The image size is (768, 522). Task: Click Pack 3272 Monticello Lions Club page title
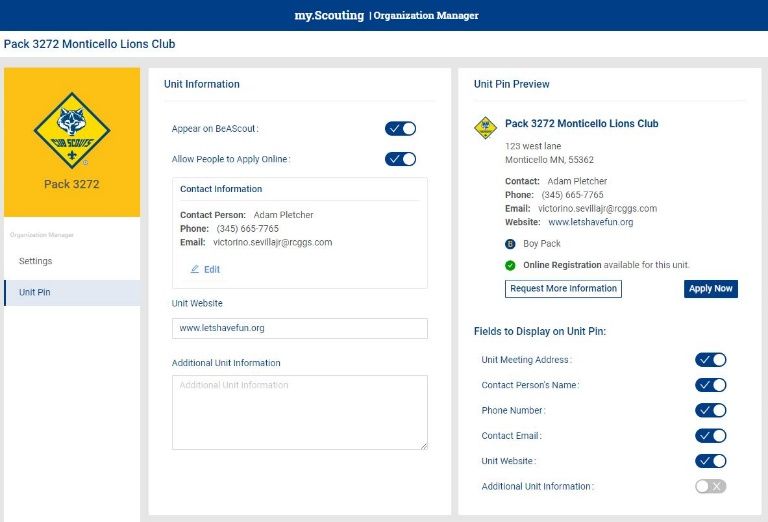(89, 44)
